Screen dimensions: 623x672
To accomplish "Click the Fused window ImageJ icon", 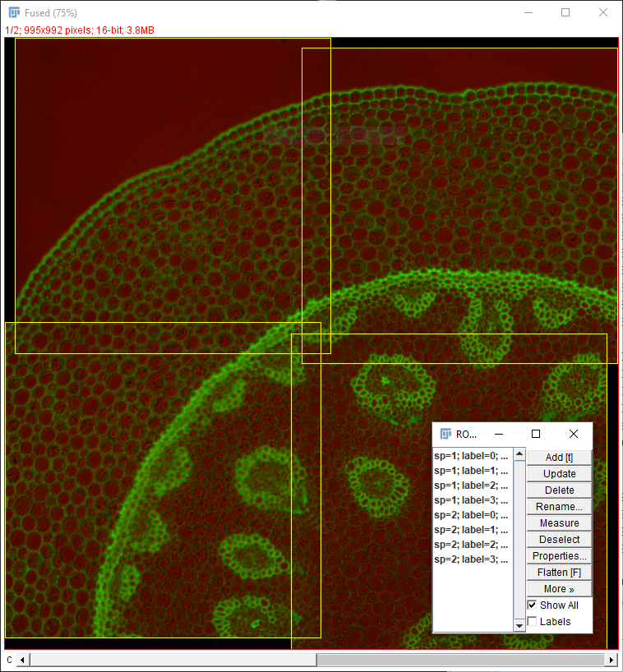I will [x=14, y=12].
